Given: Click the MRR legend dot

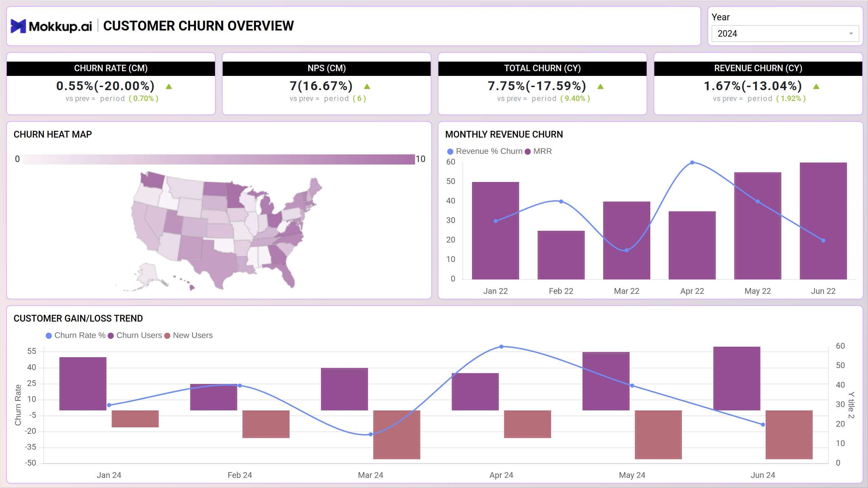Looking at the screenshot, I should pos(528,151).
